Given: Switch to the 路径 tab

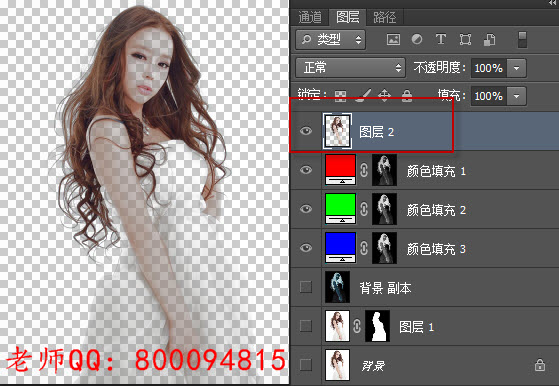Looking at the screenshot, I should 384,17.
